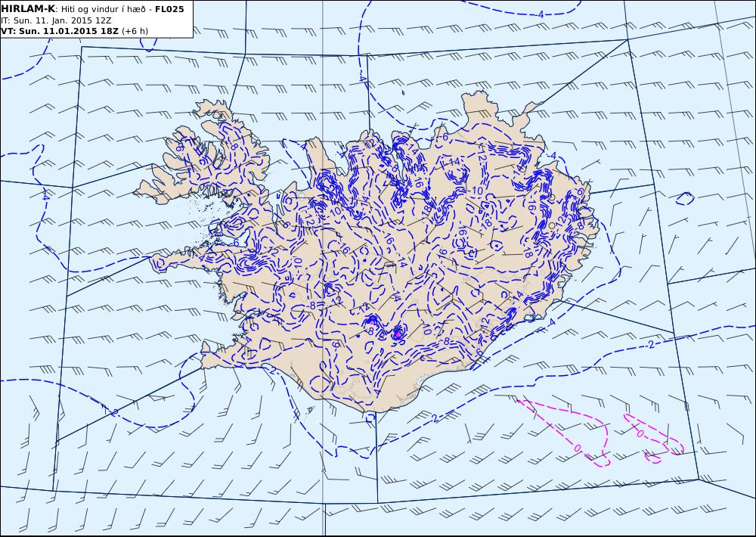Click the 'VT: Sun. 11.01.2015 18Z' valid time
The height and width of the screenshot is (537, 756).
[x=60, y=31]
